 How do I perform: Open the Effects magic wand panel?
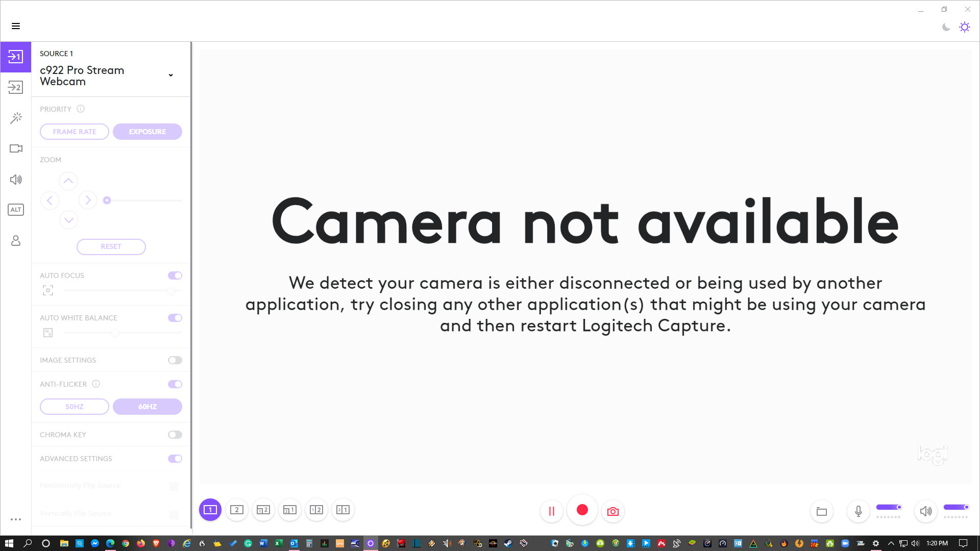(16, 118)
